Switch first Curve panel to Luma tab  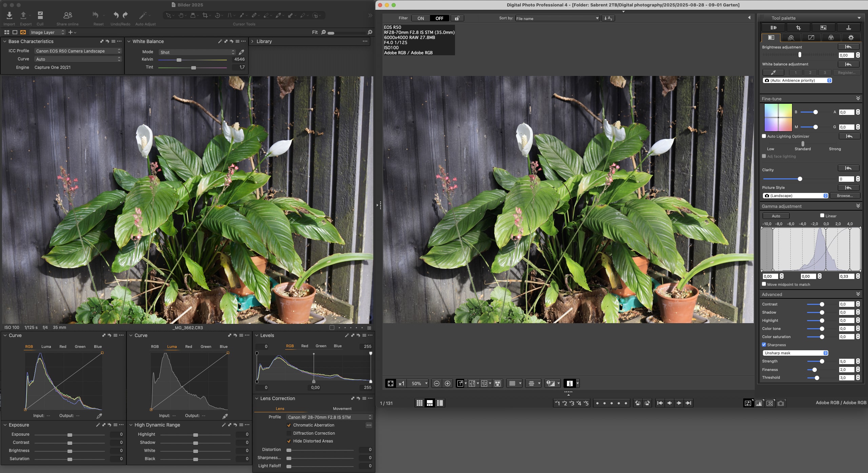coord(46,347)
